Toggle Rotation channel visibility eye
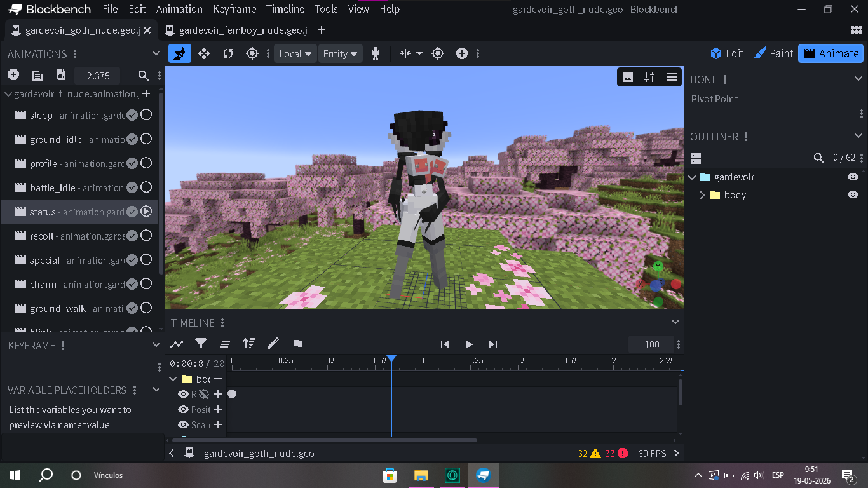868x488 pixels. [x=183, y=394]
